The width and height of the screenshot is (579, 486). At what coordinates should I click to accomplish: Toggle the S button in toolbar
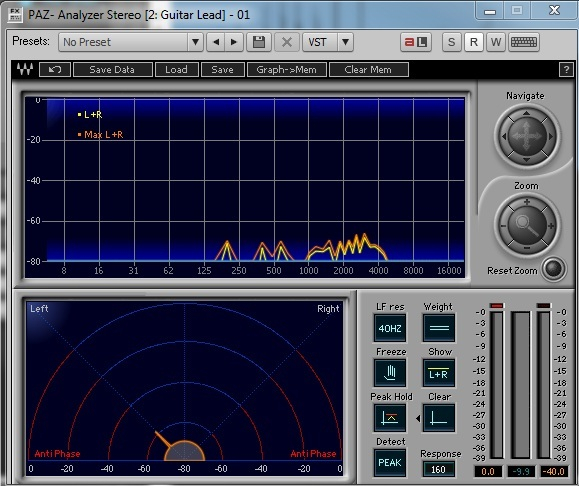click(452, 42)
